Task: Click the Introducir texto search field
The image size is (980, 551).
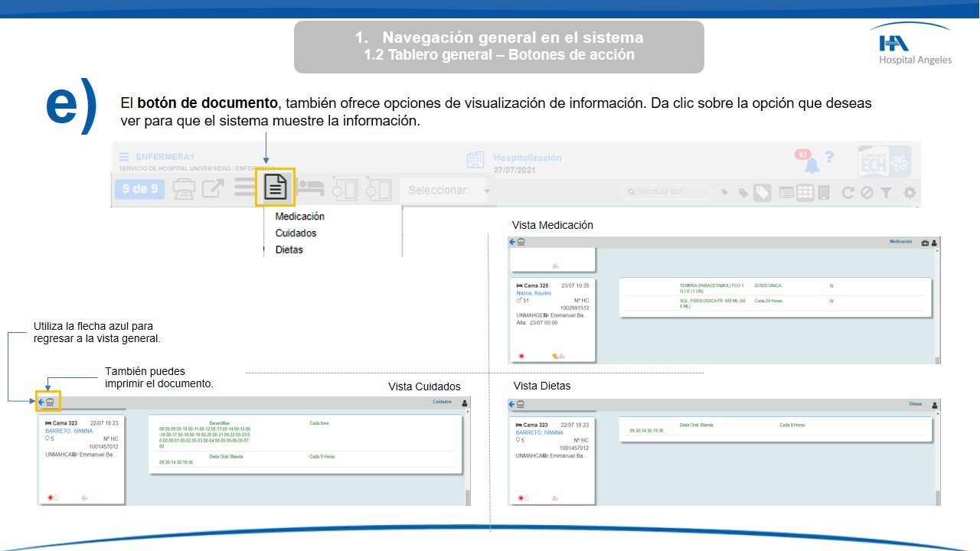Action: 666,192
